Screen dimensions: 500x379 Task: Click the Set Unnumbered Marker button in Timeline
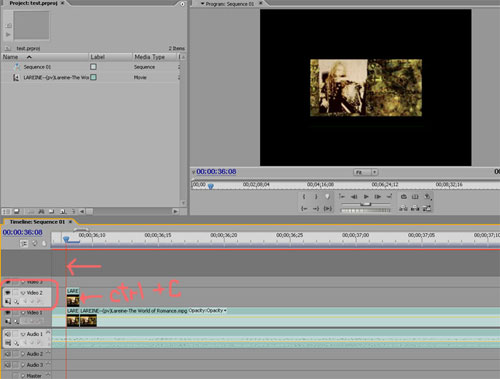tap(44, 244)
